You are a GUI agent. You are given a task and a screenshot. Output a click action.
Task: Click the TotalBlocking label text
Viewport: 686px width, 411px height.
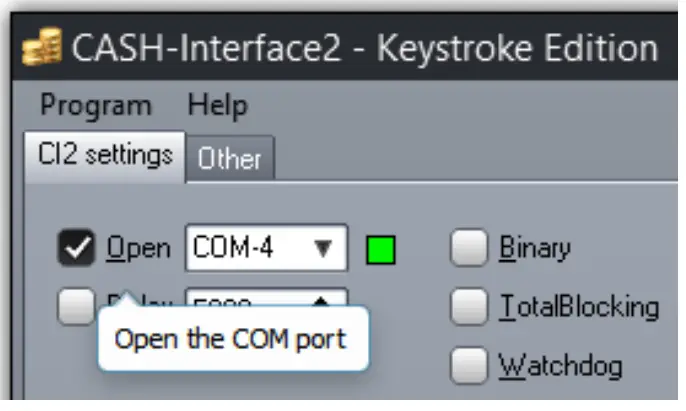click(579, 306)
